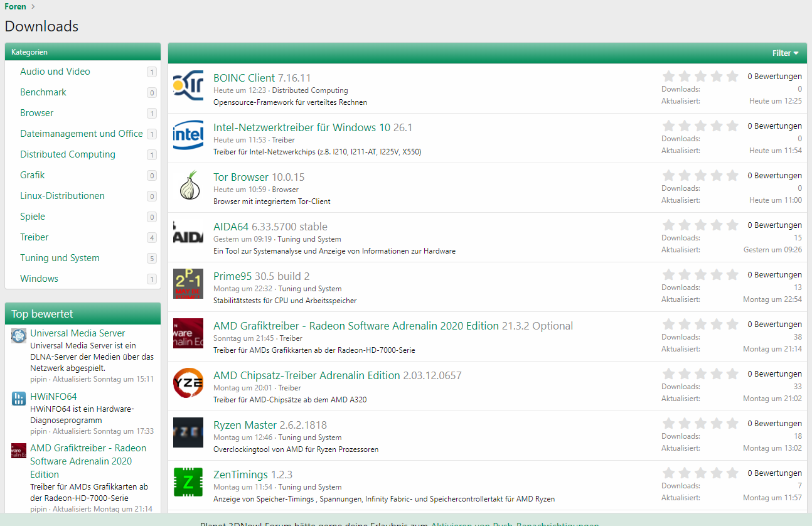The height and width of the screenshot is (526, 812).
Task: Click 'Sonntag um 21:45' timestamp for AMD Grafiktreiber
Action: (243, 338)
